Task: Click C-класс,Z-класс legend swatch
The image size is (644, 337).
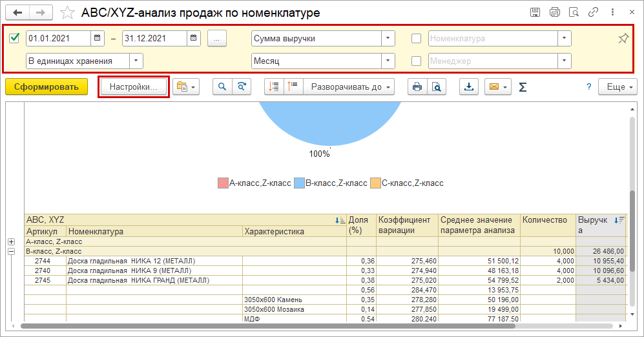Action: click(x=375, y=183)
